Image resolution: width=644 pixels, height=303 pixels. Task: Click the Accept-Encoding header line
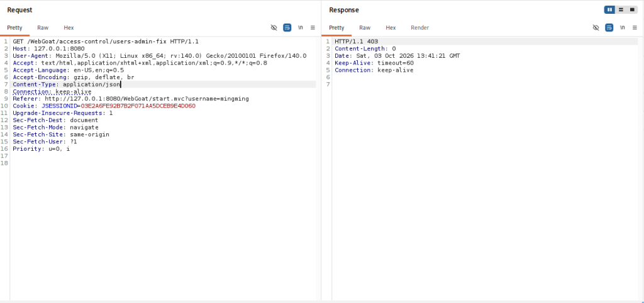[x=74, y=77]
